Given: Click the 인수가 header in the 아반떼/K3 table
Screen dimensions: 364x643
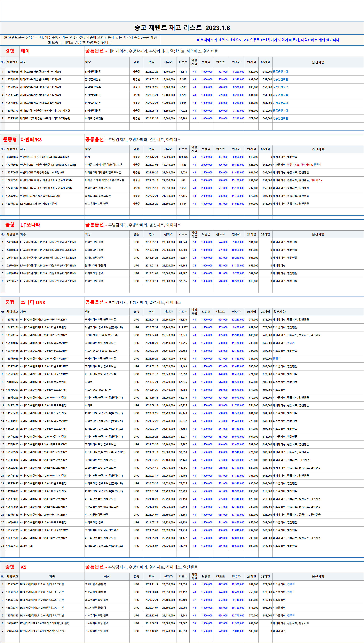Looking at the screenshot, I should [x=236, y=149].
